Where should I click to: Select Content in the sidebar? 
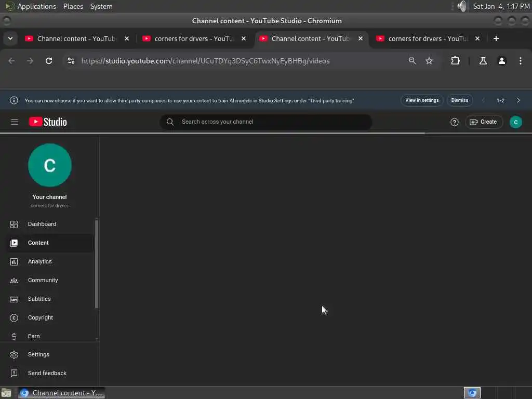click(49, 243)
